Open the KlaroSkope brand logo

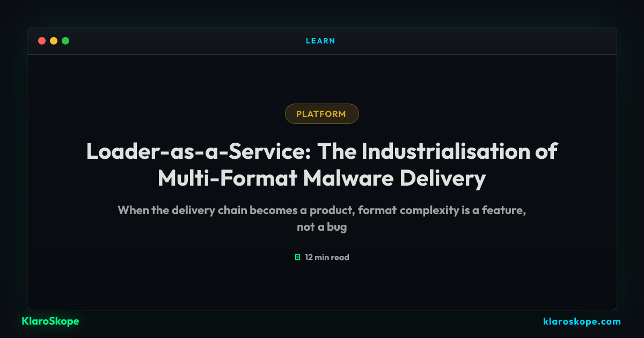tap(50, 321)
